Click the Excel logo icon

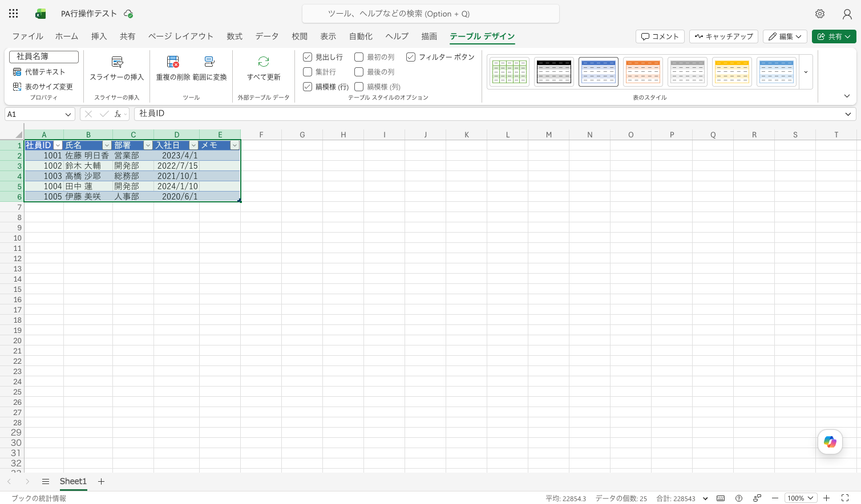click(x=41, y=14)
